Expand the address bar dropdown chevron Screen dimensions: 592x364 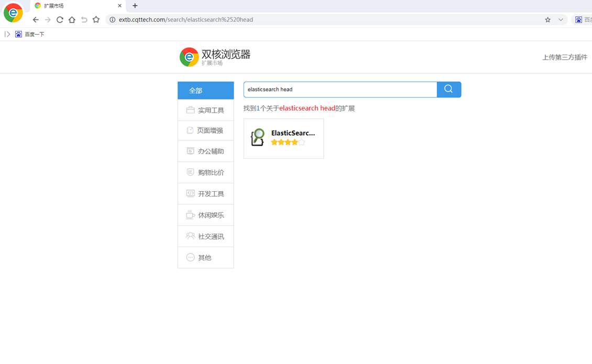[x=561, y=19]
